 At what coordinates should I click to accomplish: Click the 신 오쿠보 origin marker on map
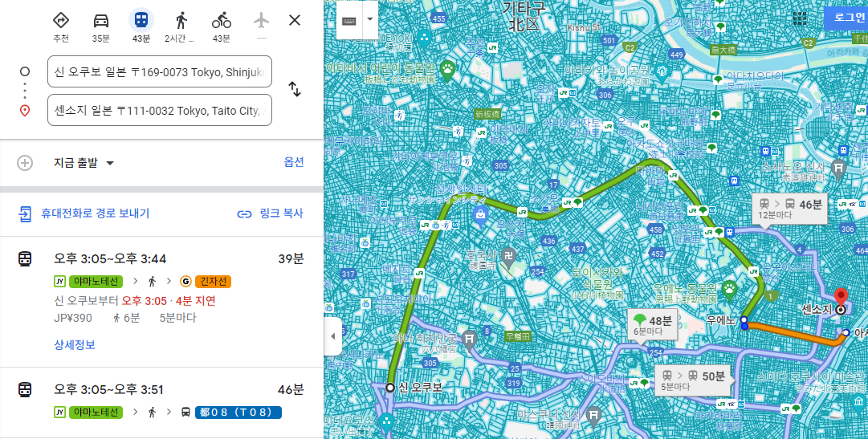point(390,388)
